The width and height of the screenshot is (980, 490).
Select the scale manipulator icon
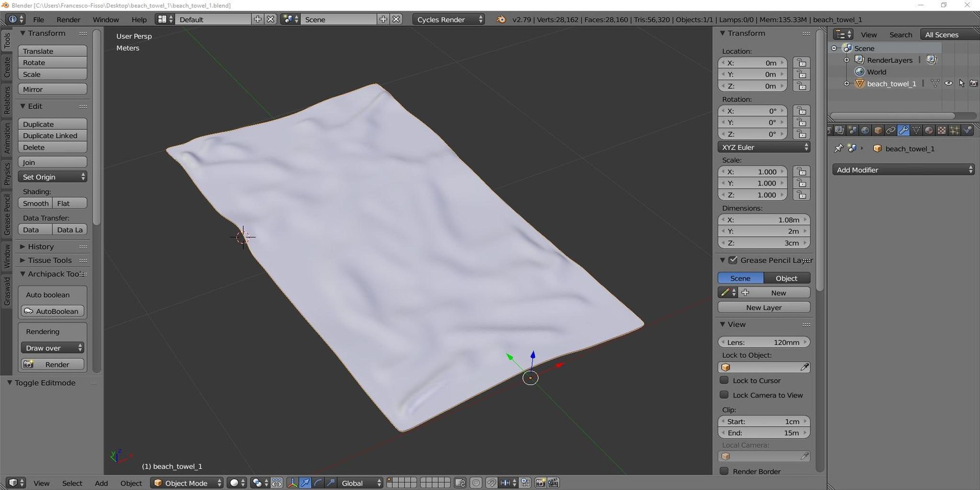[331, 483]
